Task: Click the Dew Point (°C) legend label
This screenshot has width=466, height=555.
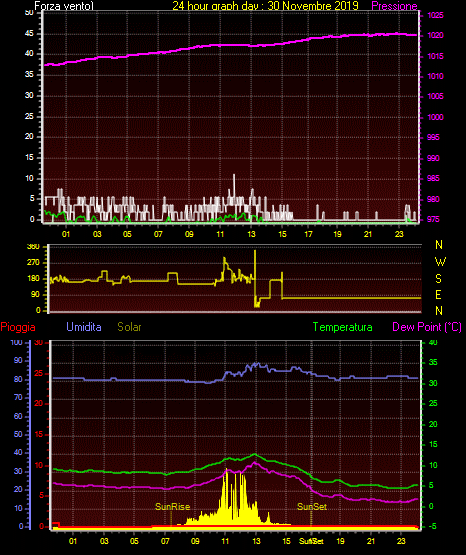Action: click(x=427, y=327)
